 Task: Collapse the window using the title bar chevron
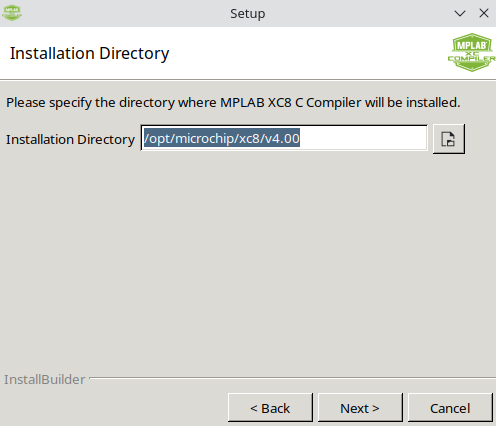coord(460,13)
